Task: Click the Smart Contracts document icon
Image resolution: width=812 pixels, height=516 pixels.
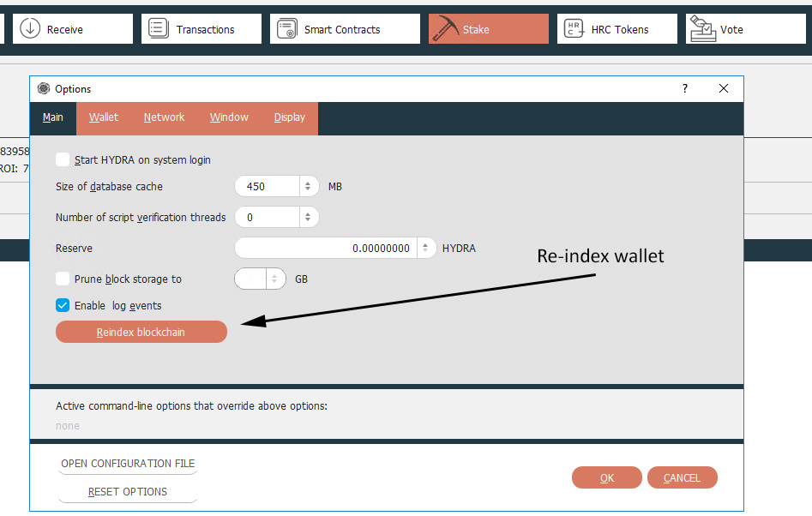Action: coord(287,28)
